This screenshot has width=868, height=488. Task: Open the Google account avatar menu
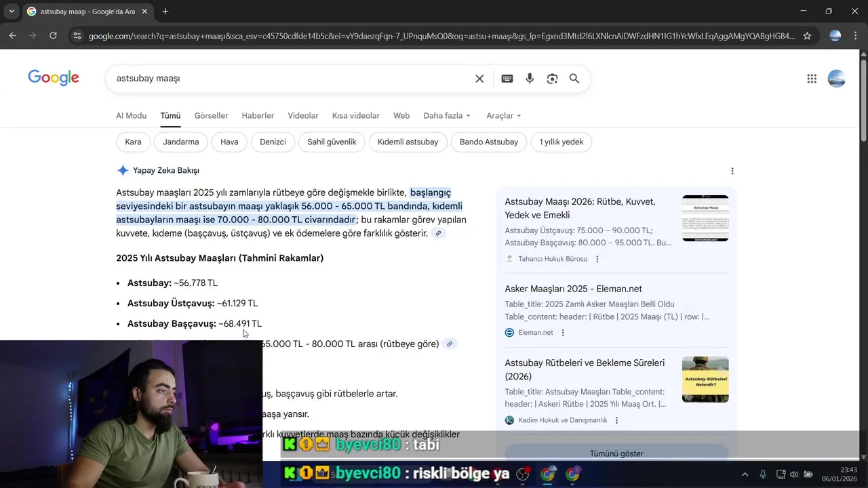[837, 79]
